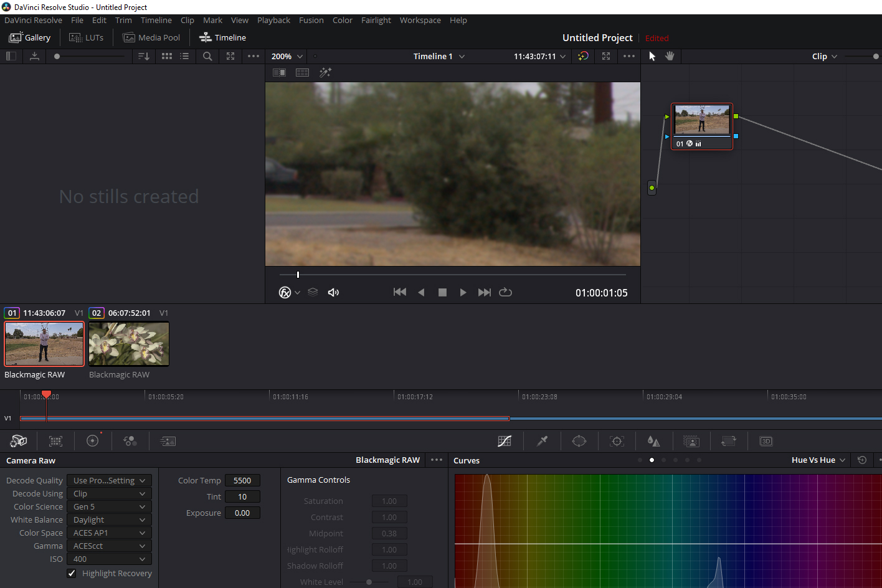Open the LUTs panel
Screen dimensions: 882x588
(x=86, y=37)
